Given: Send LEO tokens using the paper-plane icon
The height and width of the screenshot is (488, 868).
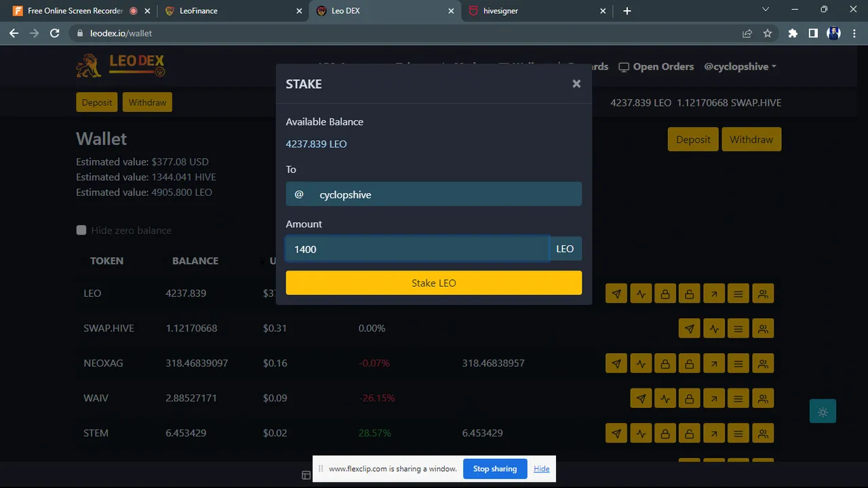Looking at the screenshot, I should [616, 293].
